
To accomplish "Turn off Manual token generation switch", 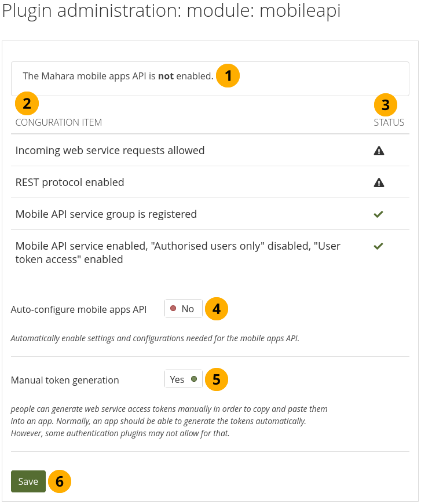I will (x=184, y=379).
